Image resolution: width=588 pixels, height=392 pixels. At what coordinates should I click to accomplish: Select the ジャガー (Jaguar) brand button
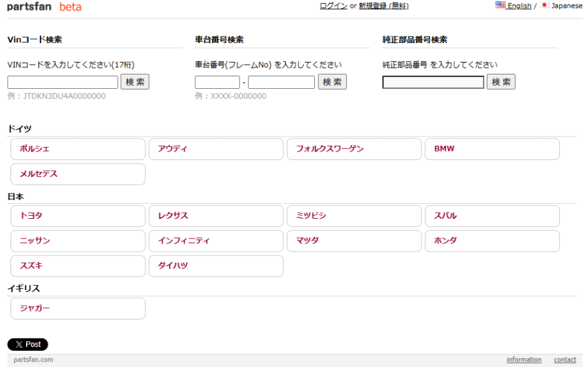coord(77,308)
